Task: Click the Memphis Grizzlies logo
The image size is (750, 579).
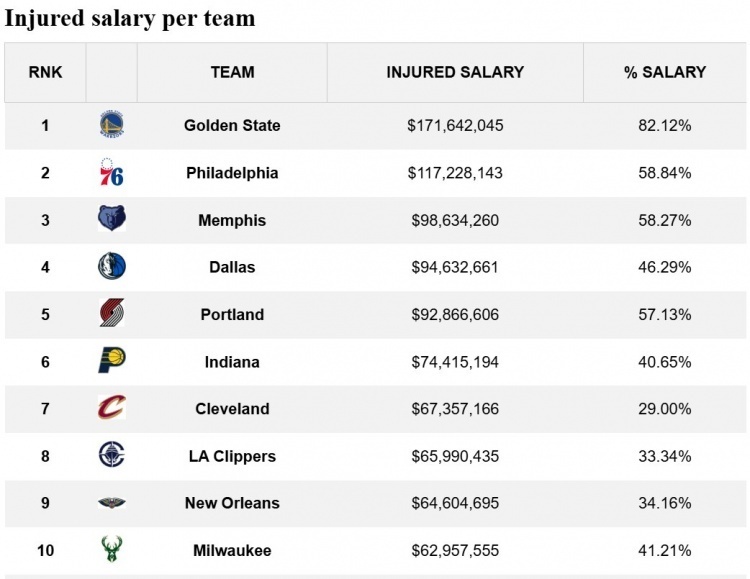Action: (x=112, y=219)
